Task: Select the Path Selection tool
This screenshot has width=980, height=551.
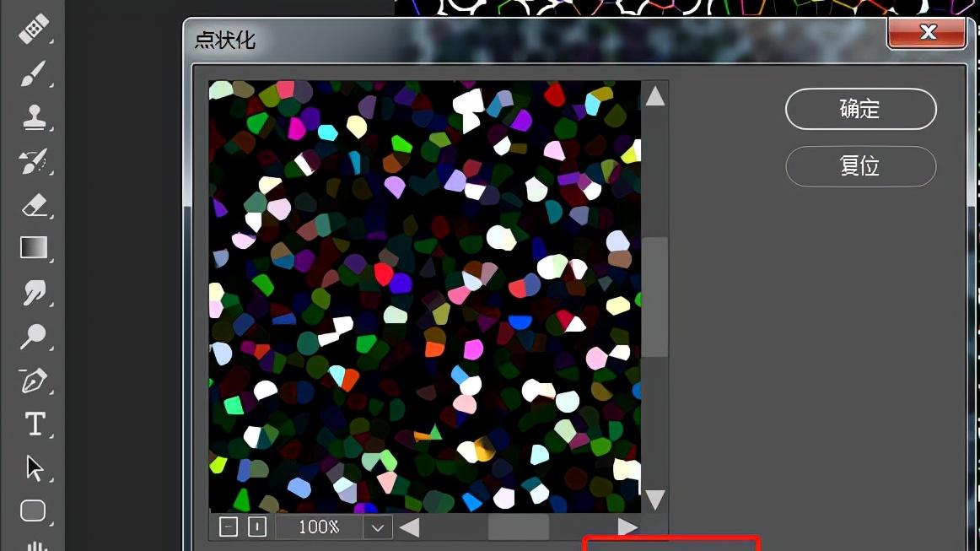Action: 34,467
